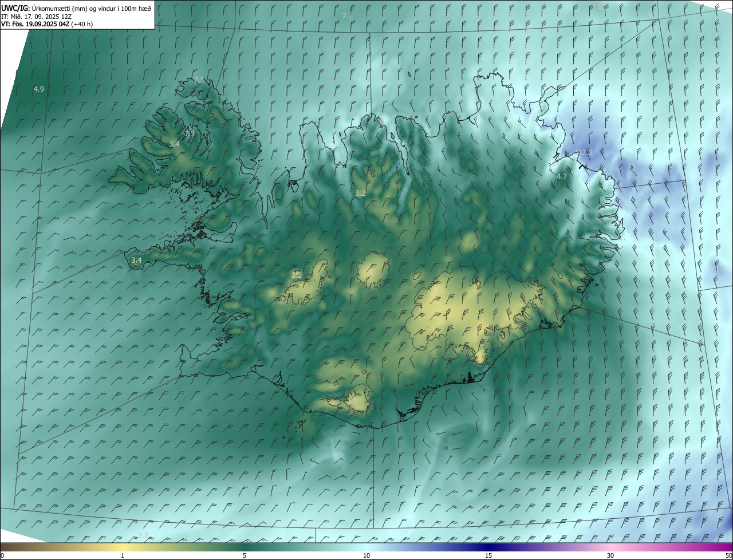Select the 7.8 value in the top-right corner
The width and height of the screenshot is (733, 560).
pos(597,7)
